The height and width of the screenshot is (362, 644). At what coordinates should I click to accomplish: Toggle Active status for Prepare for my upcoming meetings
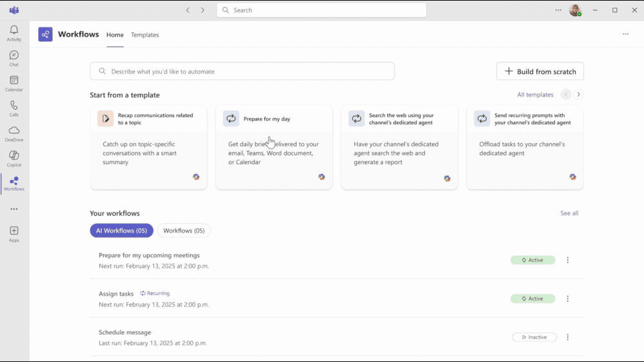coord(532,260)
